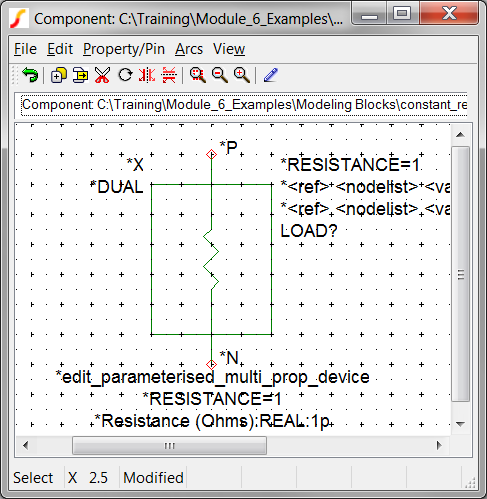The width and height of the screenshot is (487, 499).
Task: Select the LOAD? property text
Action: pyautogui.click(x=309, y=231)
